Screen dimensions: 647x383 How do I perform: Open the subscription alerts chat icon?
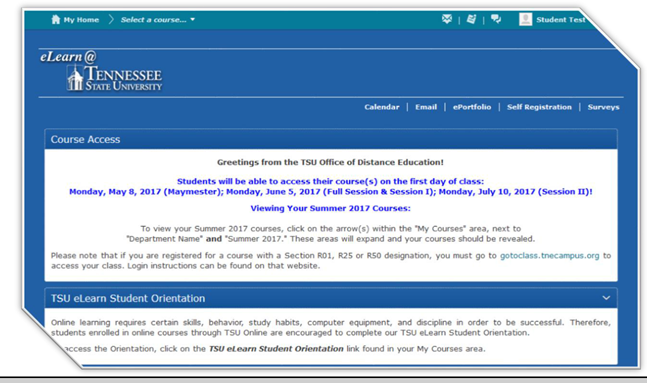coord(496,19)
